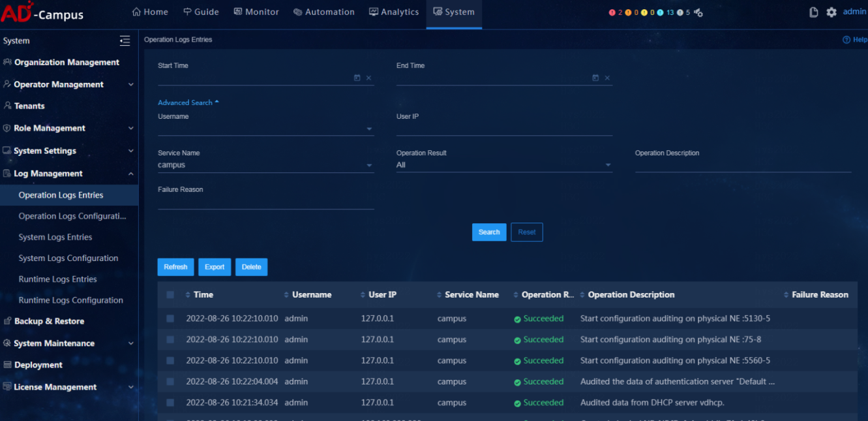Check the authentication server audit row

tap(170, 382)
